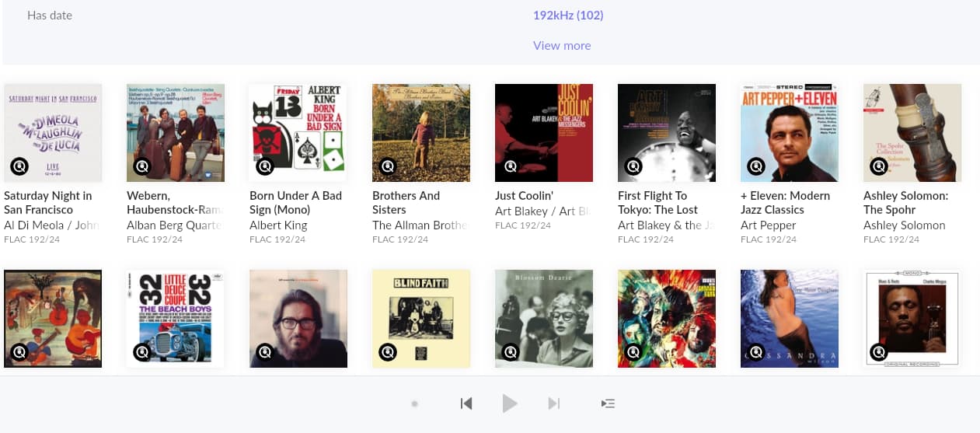Click Qobuz badge on Art Pepper cover

[756, 166]
